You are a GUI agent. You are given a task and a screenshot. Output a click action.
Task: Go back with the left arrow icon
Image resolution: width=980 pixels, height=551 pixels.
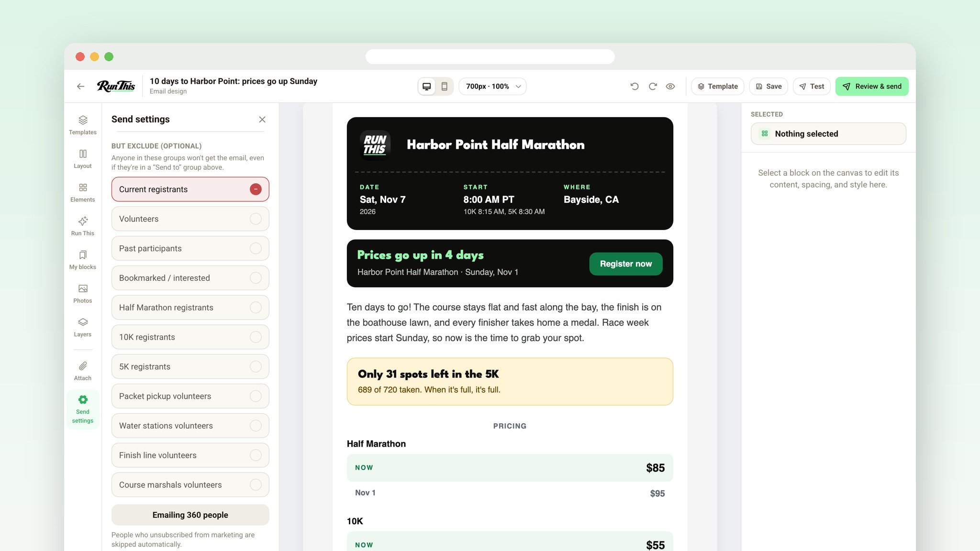[80, 87]
